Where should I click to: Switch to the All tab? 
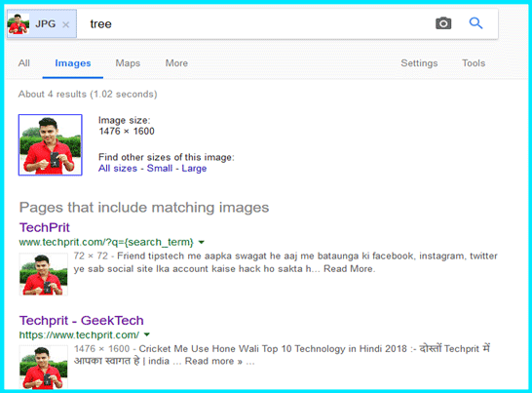click(x=24, y=63)
